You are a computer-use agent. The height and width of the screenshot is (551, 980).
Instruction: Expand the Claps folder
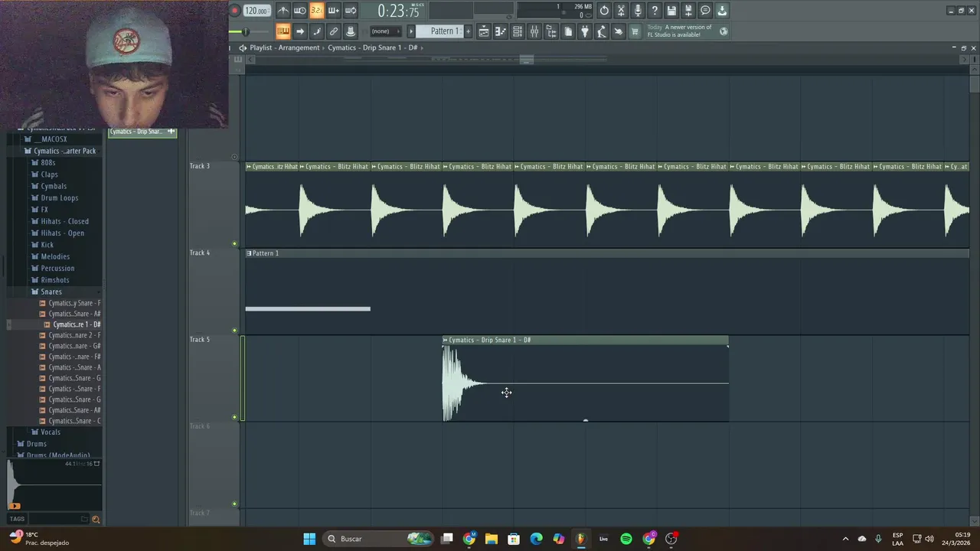click(x=49, y=174)
